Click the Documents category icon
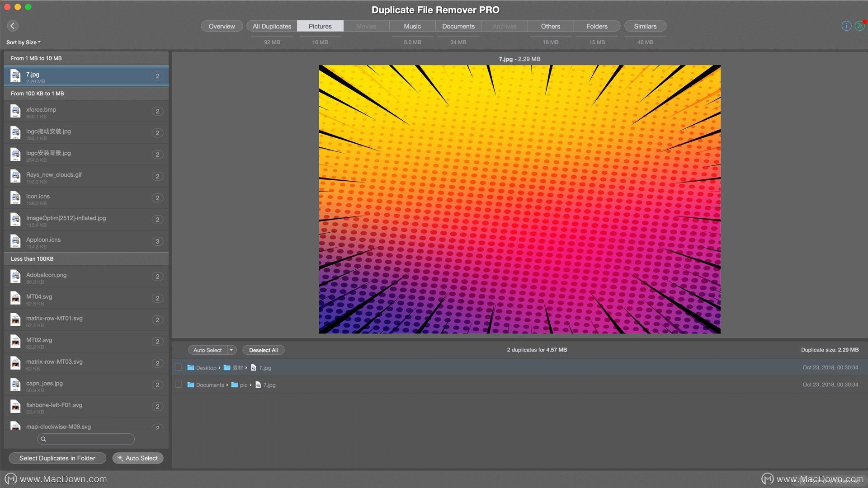868x488 pixels. 458,26
